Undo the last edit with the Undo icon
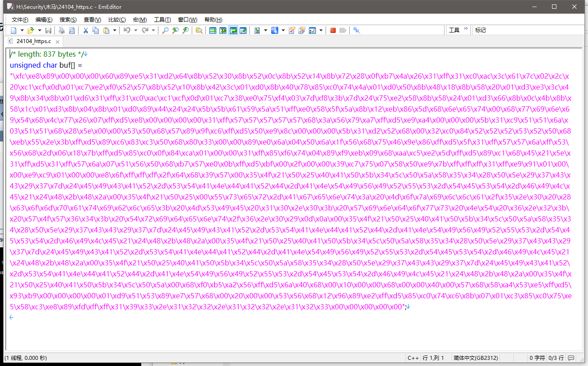 (127, 30)
